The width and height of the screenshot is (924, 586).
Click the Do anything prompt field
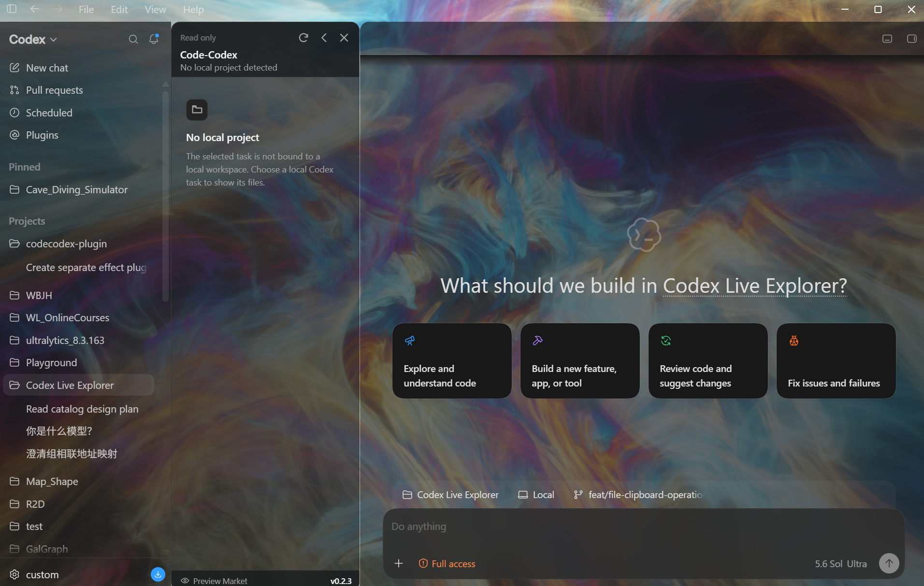coord(644,527)
